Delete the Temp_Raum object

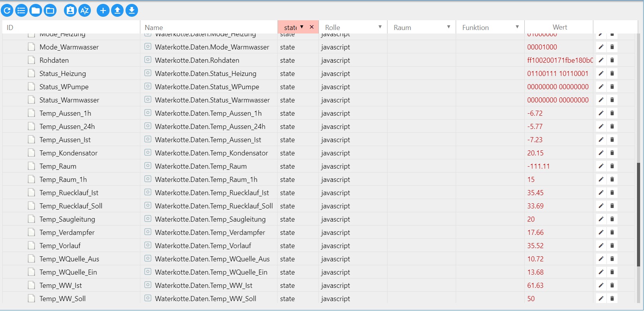click(612, 166)
